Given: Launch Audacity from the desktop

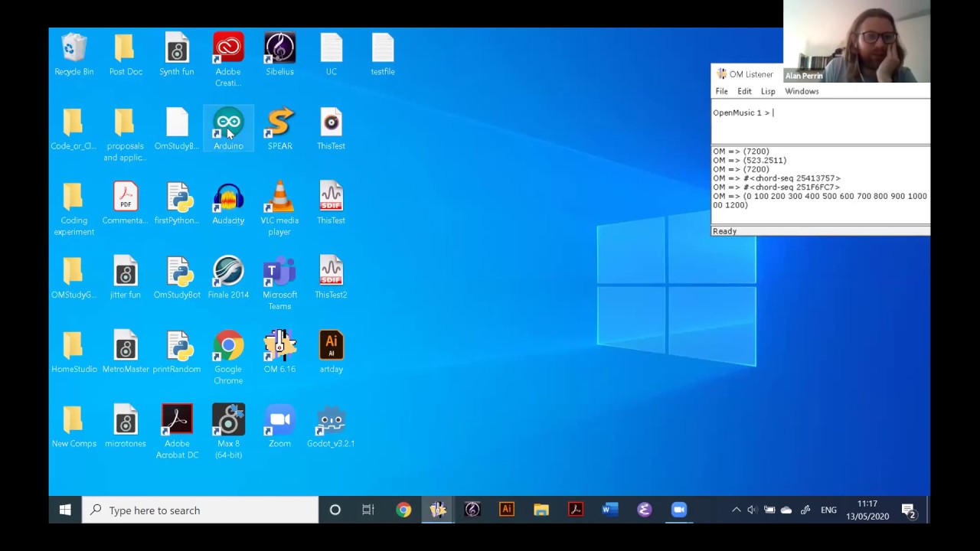Looking at the screenshot, I should pos(228,202).
